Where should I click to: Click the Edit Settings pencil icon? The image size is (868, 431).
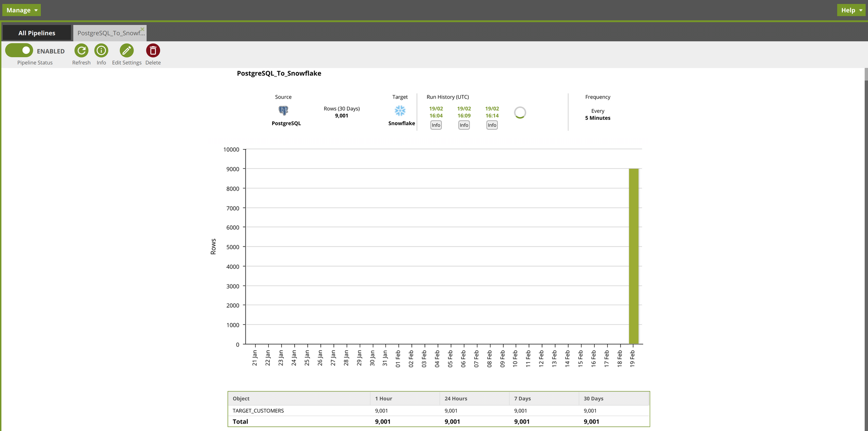pos(126,51)
